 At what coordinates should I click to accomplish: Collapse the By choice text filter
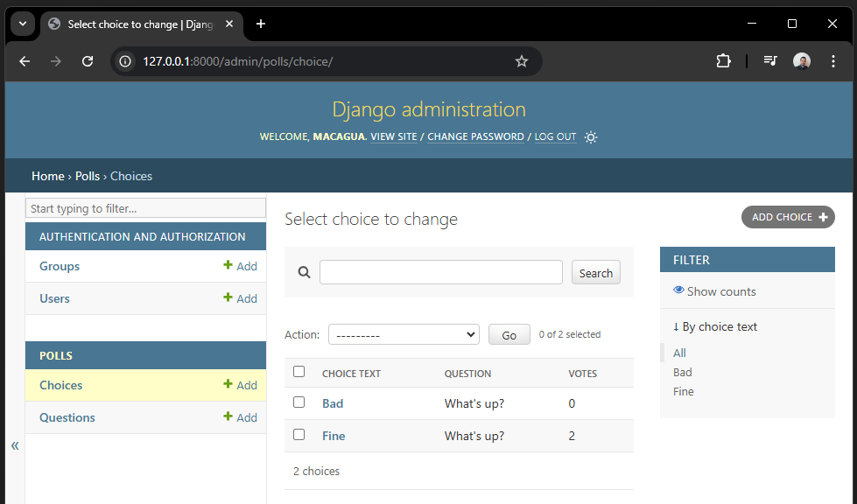coord(715,326)
